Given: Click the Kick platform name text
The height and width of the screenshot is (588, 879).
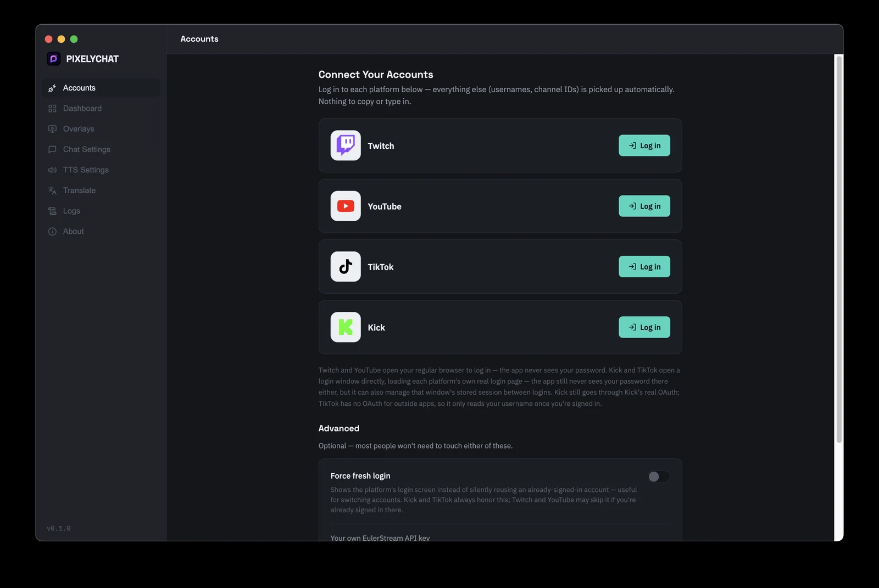Looking at the screenshot, I should (376, 328).
